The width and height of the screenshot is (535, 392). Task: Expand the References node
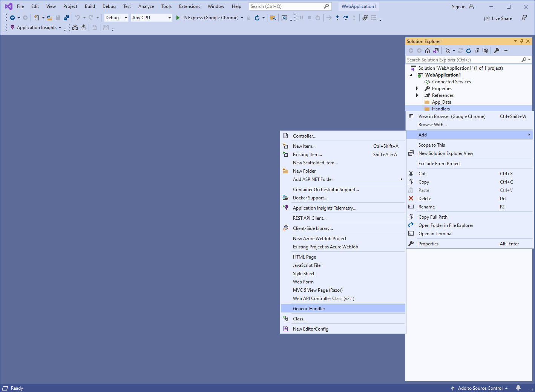(x=417, y=95)
